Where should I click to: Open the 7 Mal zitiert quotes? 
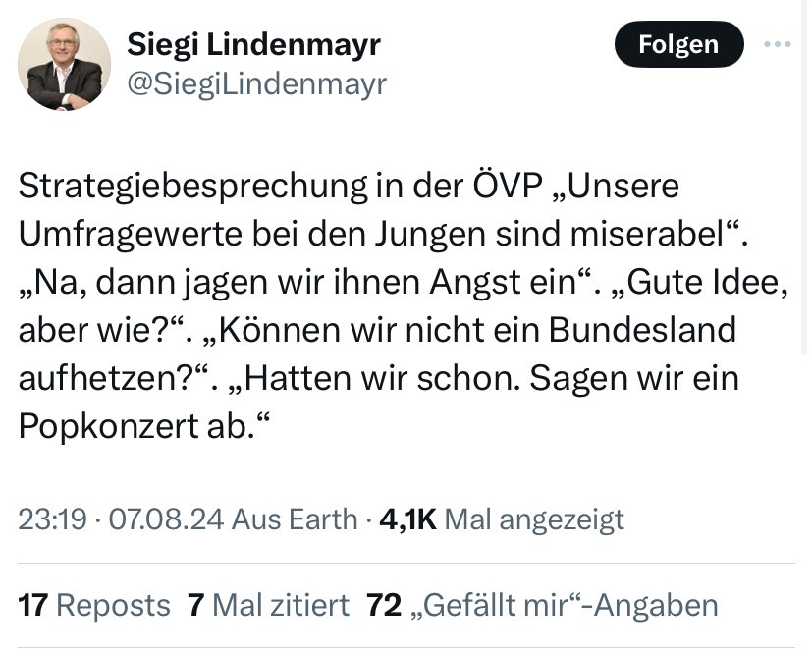(x=268, y=605)
